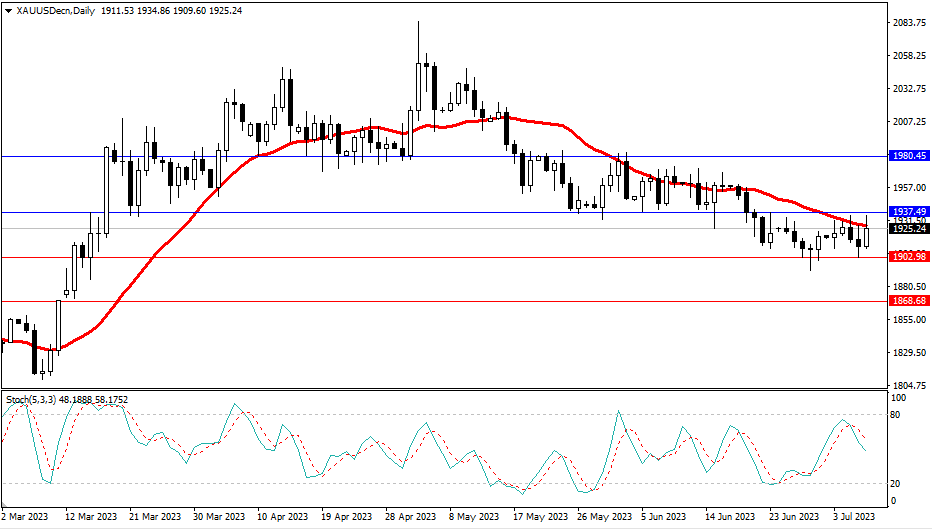Click the 5 Jun 2023 date label
The image size is (932, 529).
pyautogui.click(x=663, y=517)
